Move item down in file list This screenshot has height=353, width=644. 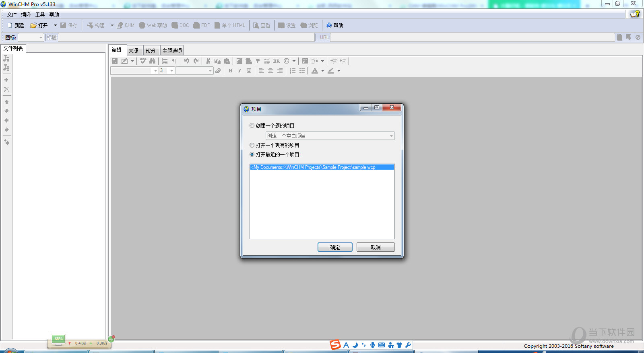(6, 111)
